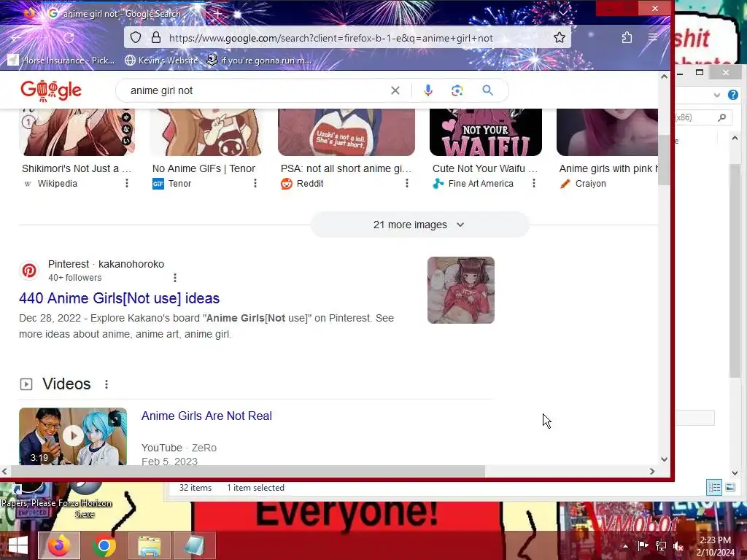Click the NOT YOUR WAIFU image thumbnail
The width and height of the screenshot is (747, 560).
[485, 133]
